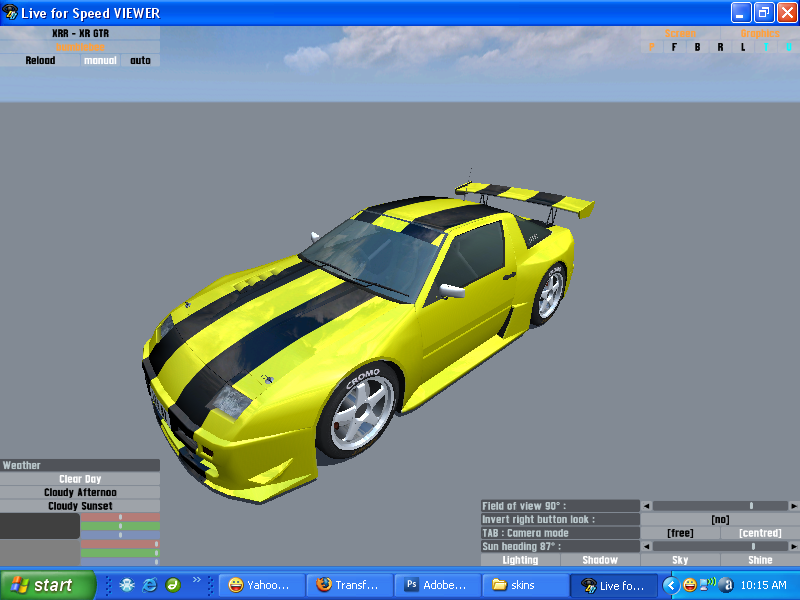
Task: Click the F view button
Action: tap(674, 47)
